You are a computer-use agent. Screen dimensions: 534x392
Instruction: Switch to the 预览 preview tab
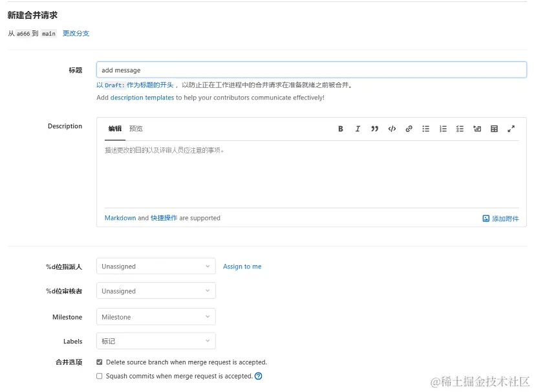tap(136, 129)
